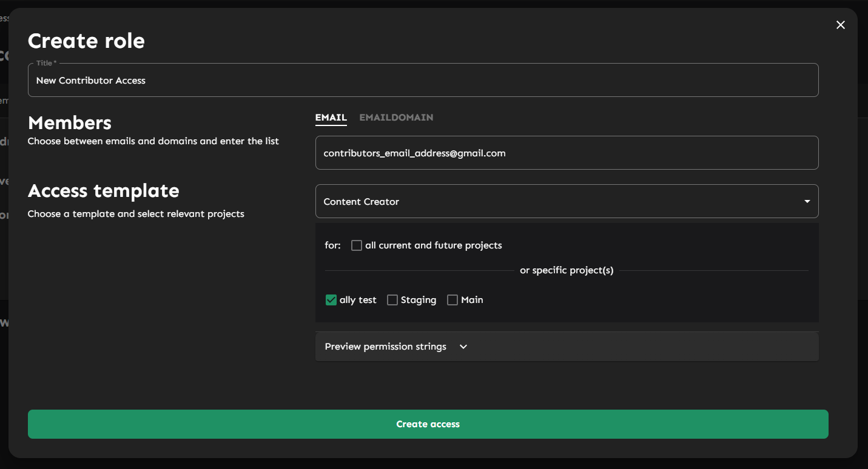Open the Content Creator template dropdown
Image resolution: width=868 pixels, height=469 pixels.
566,202
